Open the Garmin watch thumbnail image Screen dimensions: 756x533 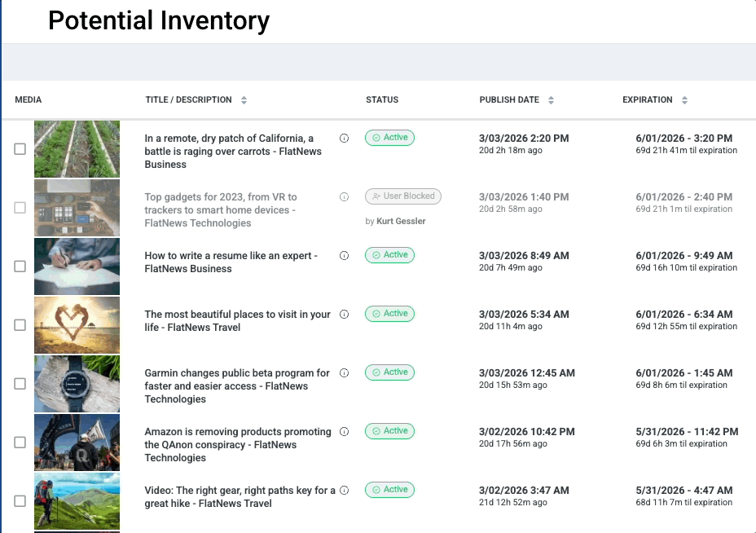(x=77, y=384)
